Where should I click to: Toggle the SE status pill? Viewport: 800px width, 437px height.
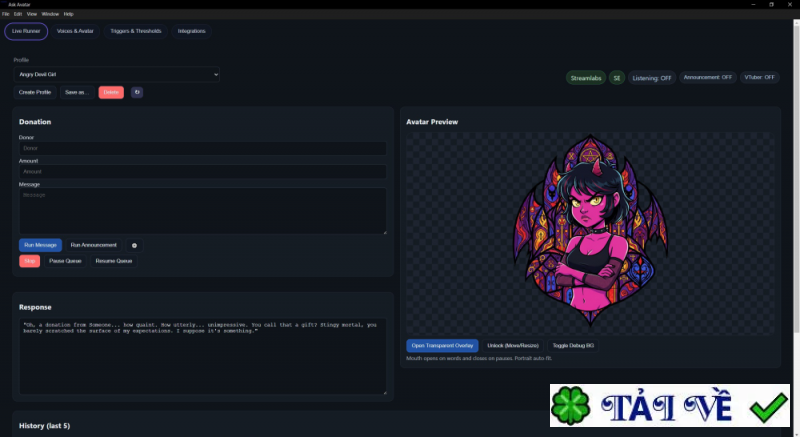[617, 78]
